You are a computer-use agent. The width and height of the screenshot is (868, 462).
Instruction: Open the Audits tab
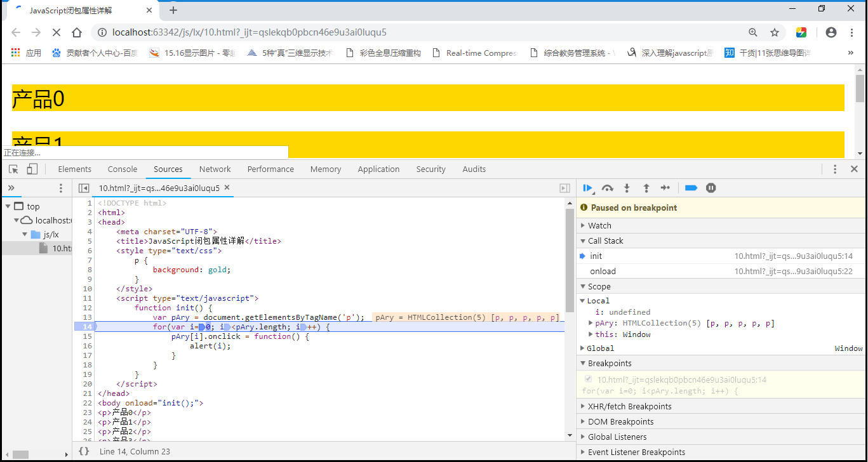click(474, 169)
